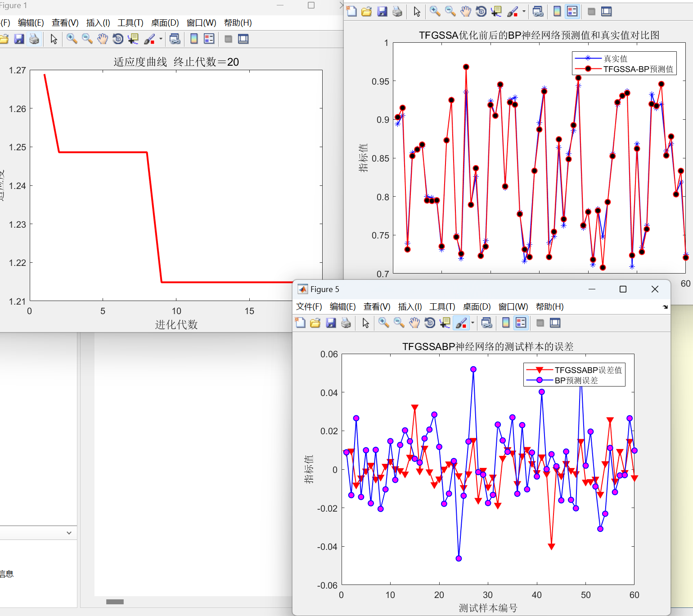Select Data Cursor tool in Figure 5 toolbar
The height and width of the screenshot is (616, 693).
[x=445, y=323]
